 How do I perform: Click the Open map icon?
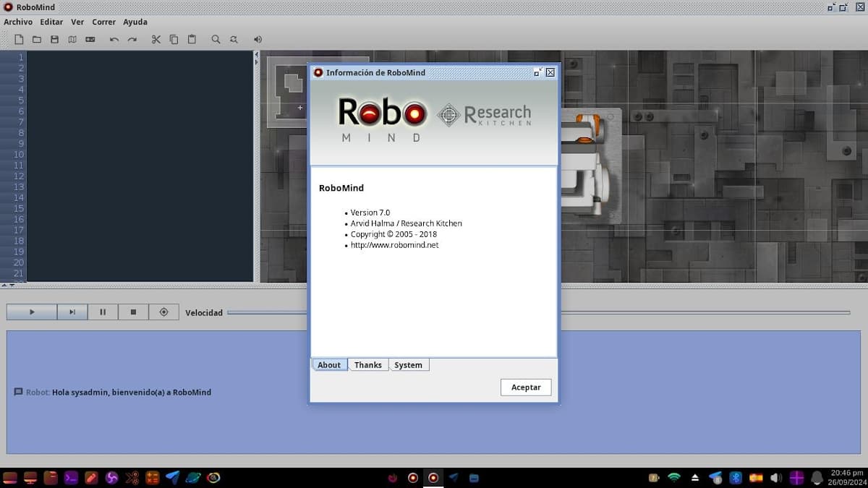pos(72,40)
